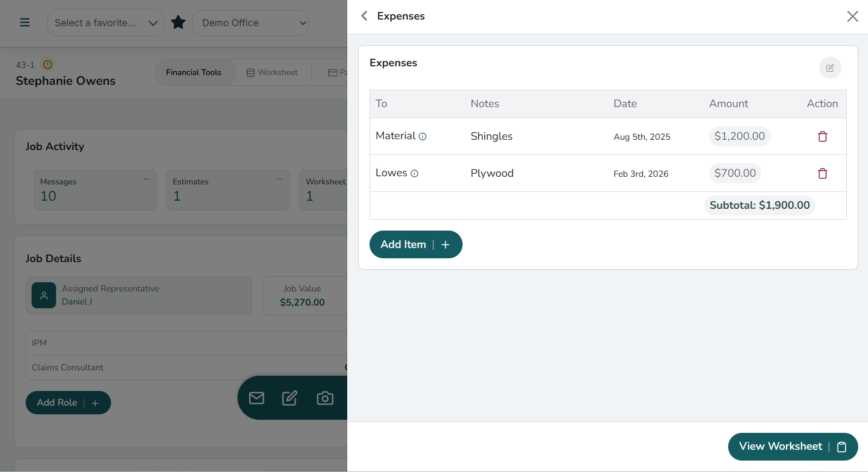Open the Select a favorite dropdown

(106, 23)
